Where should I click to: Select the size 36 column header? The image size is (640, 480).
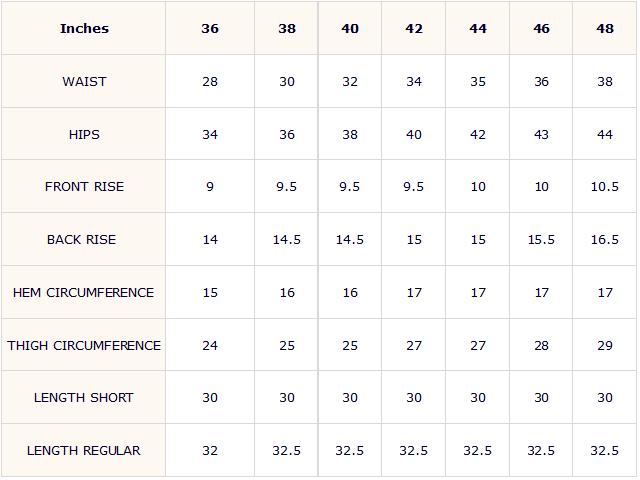(210, 28)
